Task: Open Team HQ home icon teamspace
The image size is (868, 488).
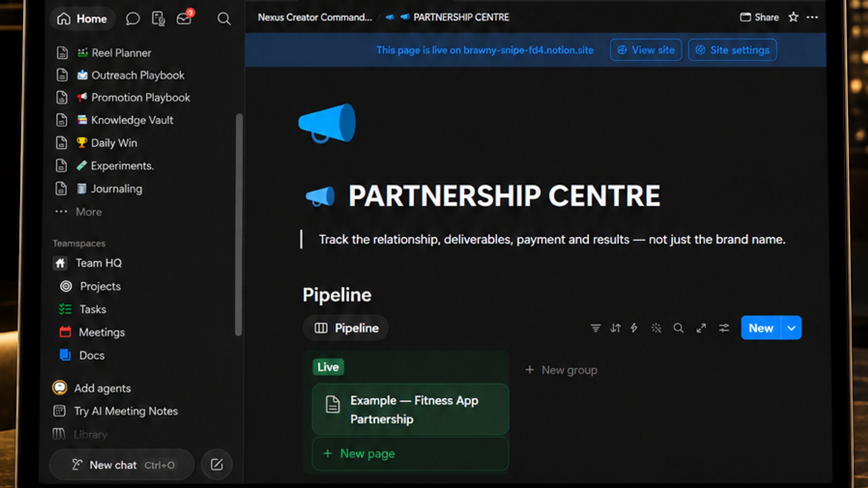Action: (x=60, y=263)
